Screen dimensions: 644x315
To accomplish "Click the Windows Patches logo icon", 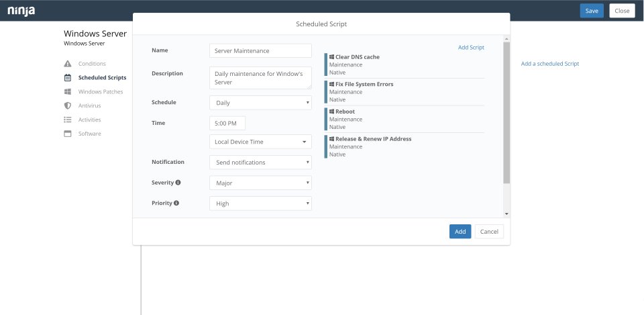I will coord(67,92).
